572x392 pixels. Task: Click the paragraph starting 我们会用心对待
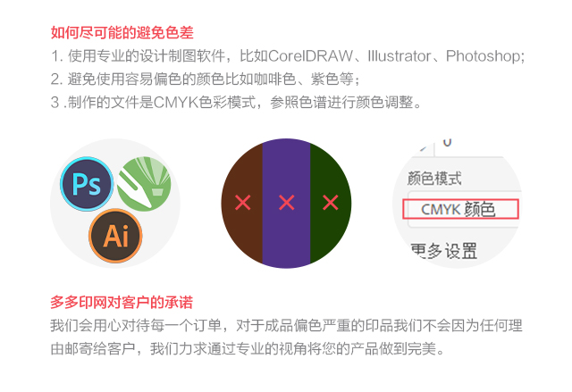click(286, 338)
